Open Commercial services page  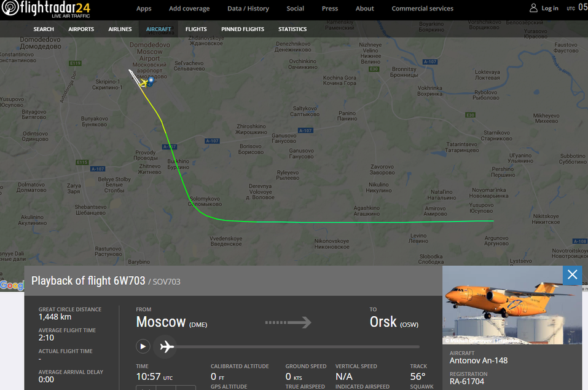tap(422, 8)
